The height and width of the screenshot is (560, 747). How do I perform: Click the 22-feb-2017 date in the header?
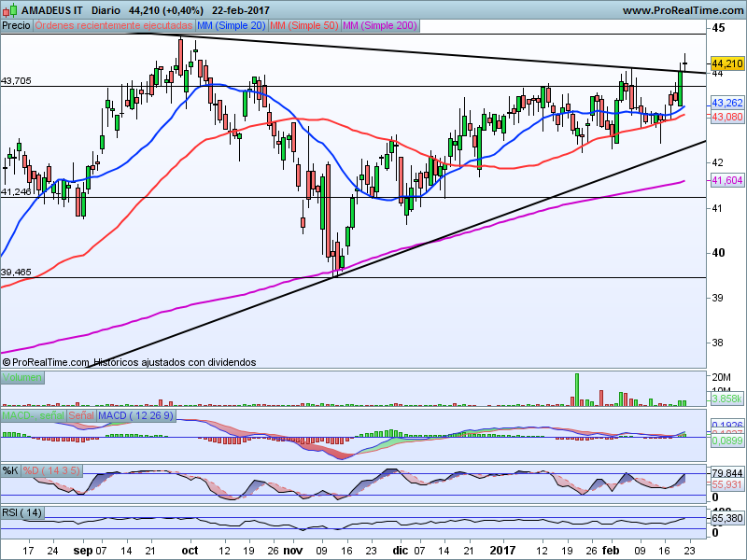coord(241,10)
